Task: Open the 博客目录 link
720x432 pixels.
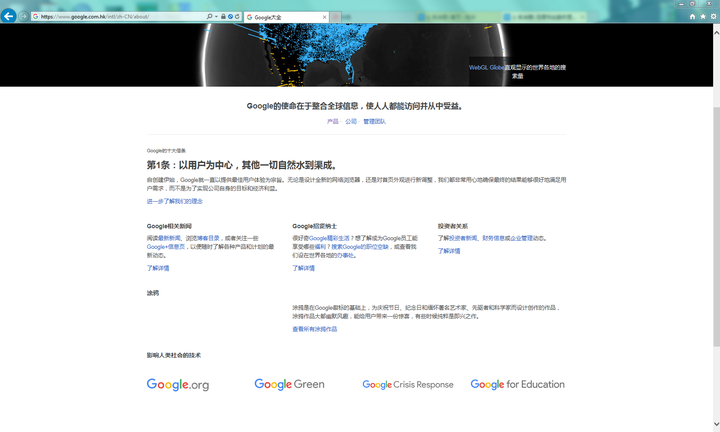Action: click(208, 238)
